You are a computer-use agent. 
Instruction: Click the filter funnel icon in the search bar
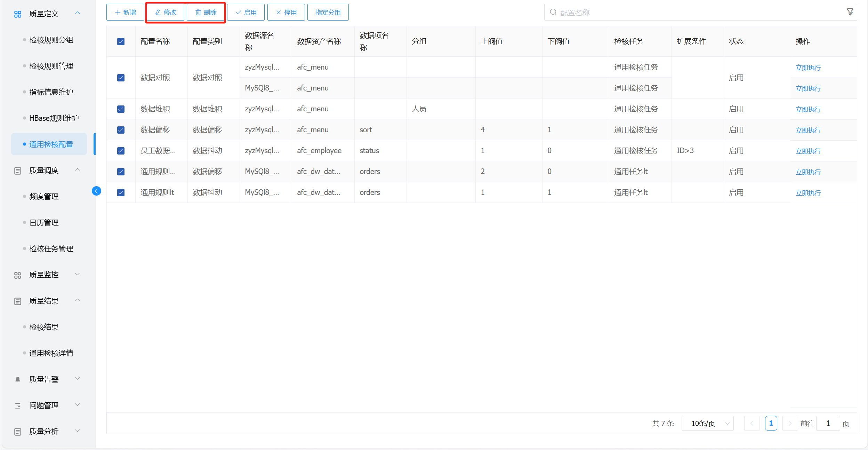(x=850, y=12)
